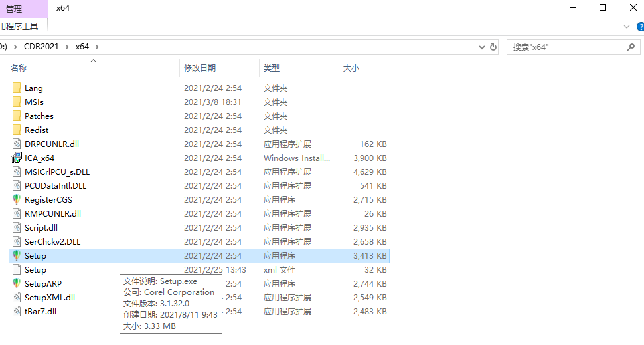Screen dimensions: 644x345
Task: Click the SetupXML.dll file icon
Action: tap(17, 298)
